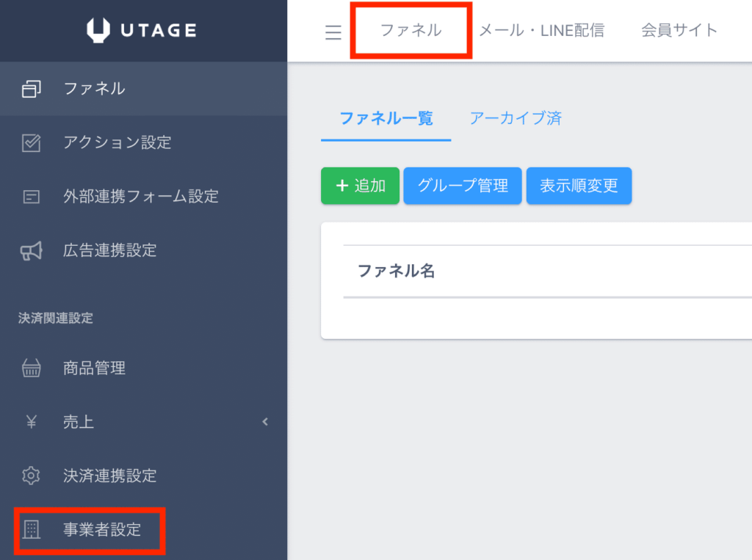Switch to the ファネル一覧 tab
Image resolution: width=752 pixels, height=560 pixels.
(x=385, y=117)
